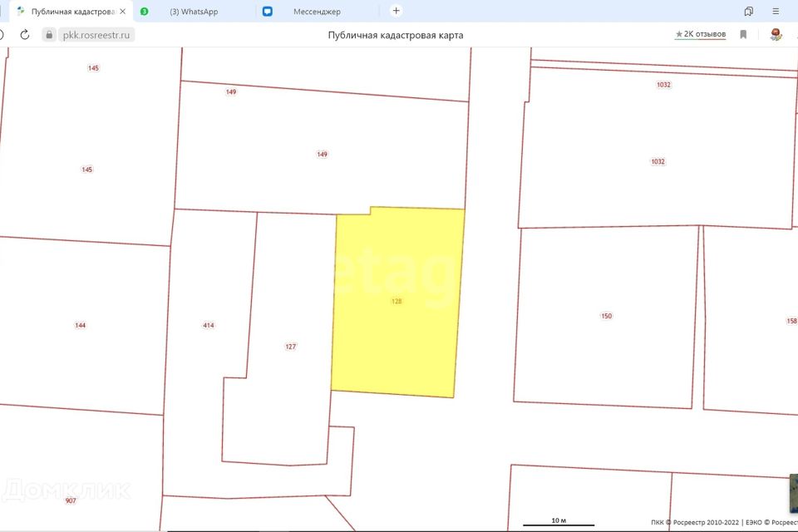Reload the page with the refresh icon
This screenshot has height=532, width=798.
click(25, 35)
